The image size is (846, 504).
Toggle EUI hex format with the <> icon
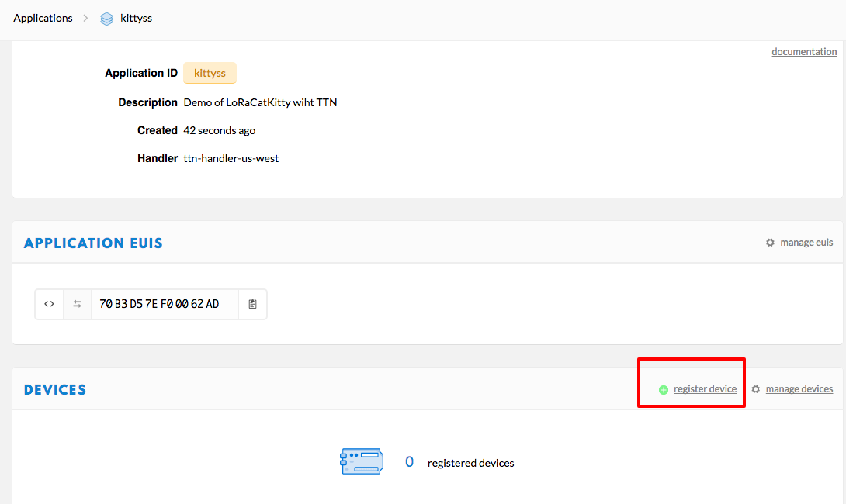point(49,304)
